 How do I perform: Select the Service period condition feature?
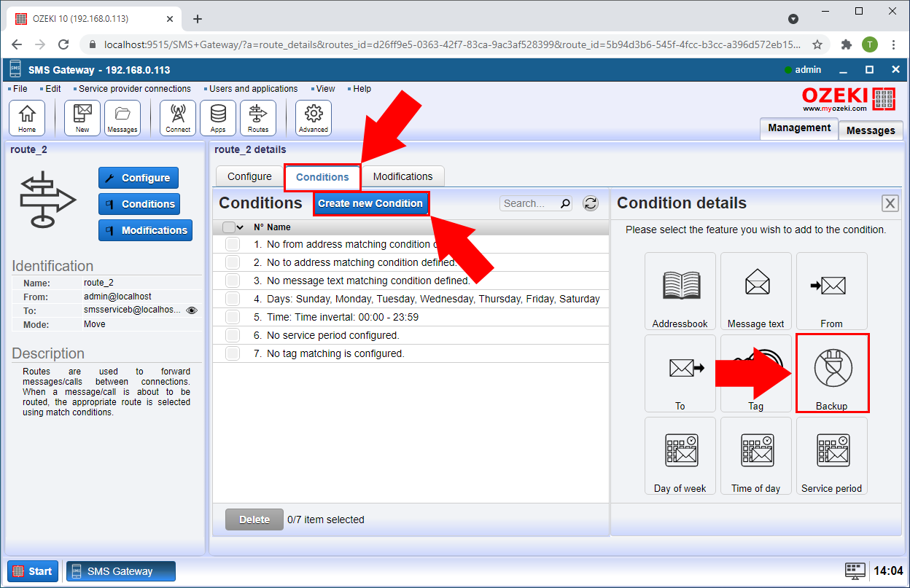832,456
